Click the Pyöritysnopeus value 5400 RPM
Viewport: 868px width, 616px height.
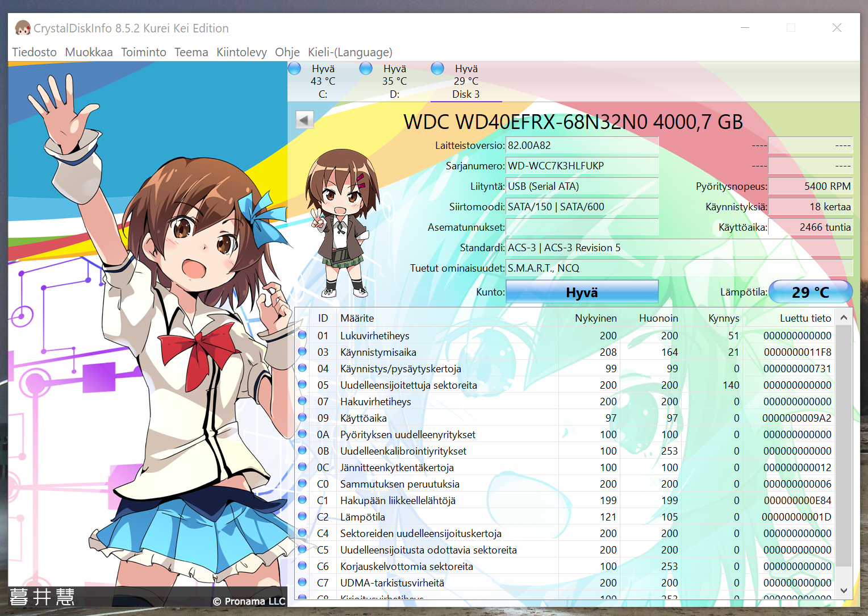(811, 186)
